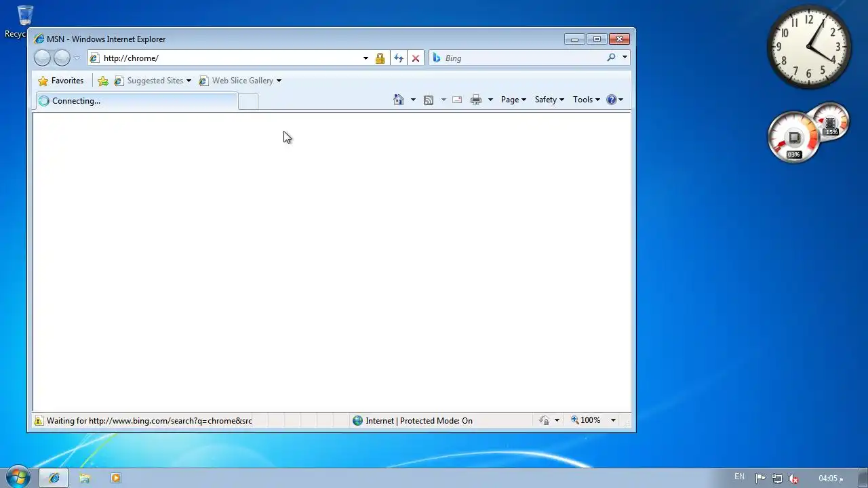This screenshot has height=488, width=868.
Task: Click the Windows Start orb
Action: (x=17, y=478)
